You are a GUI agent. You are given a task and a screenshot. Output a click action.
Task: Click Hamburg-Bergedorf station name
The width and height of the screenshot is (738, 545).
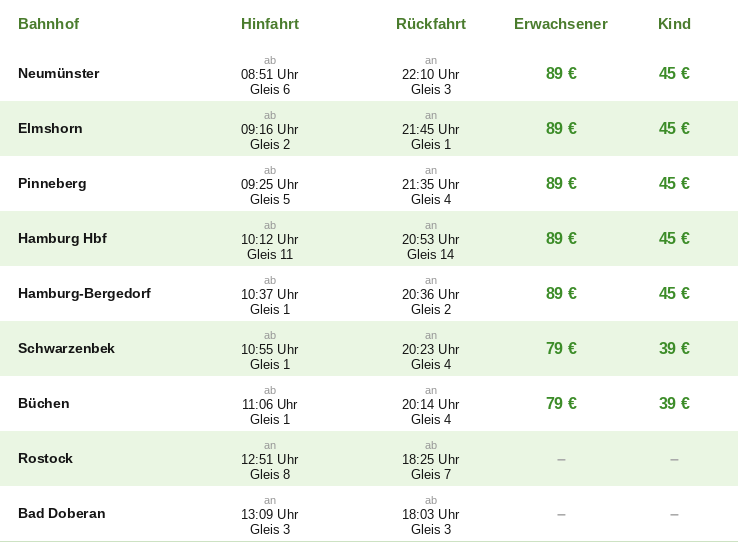click(x=84, y=294)
